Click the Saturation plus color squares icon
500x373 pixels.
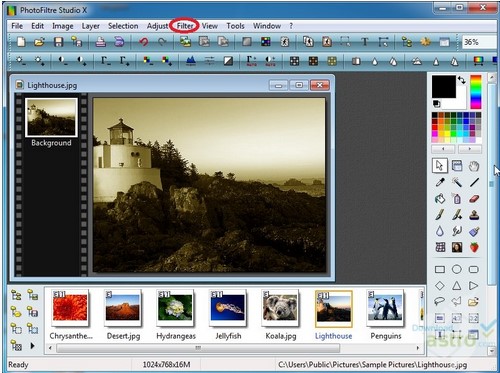[166, 61]
